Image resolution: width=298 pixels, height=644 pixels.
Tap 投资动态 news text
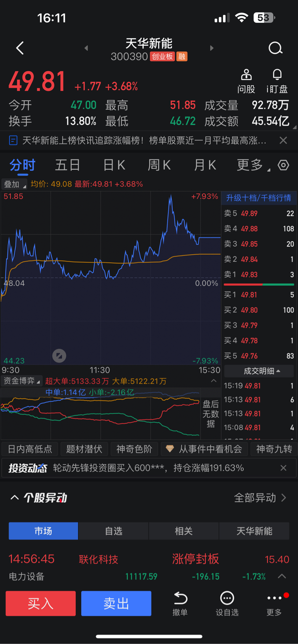click(x=148, y=468)
